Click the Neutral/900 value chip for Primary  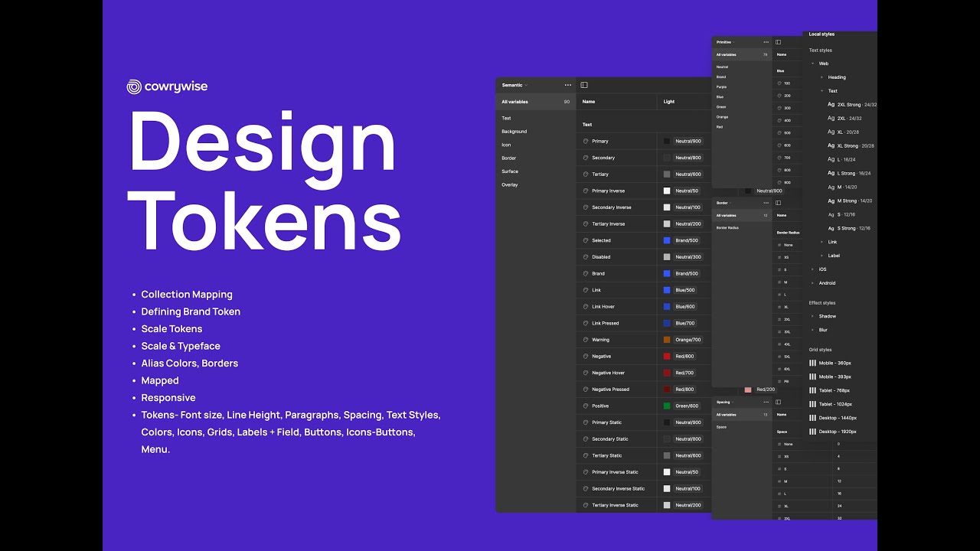688,141
